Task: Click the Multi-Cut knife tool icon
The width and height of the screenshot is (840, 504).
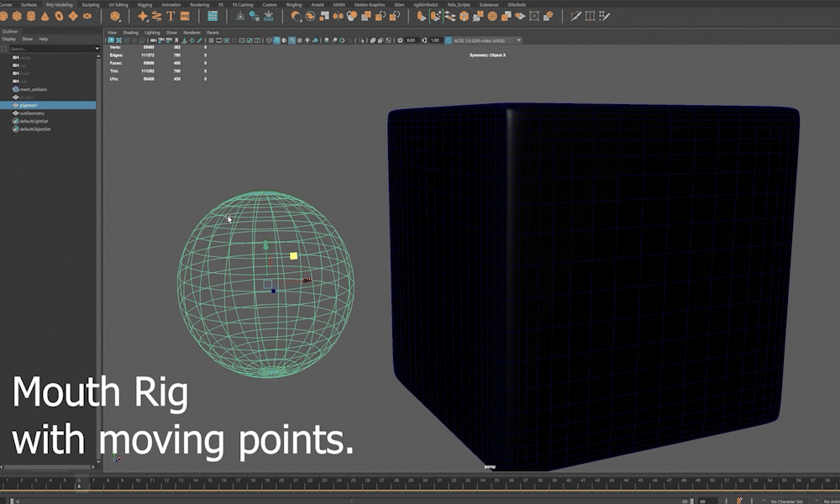Action: click(575, 16)
